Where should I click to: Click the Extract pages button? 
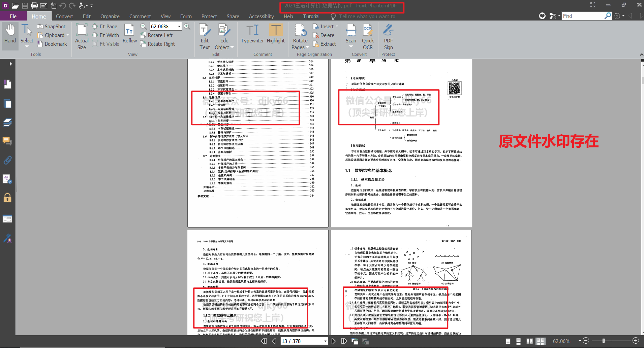point(325,44)
